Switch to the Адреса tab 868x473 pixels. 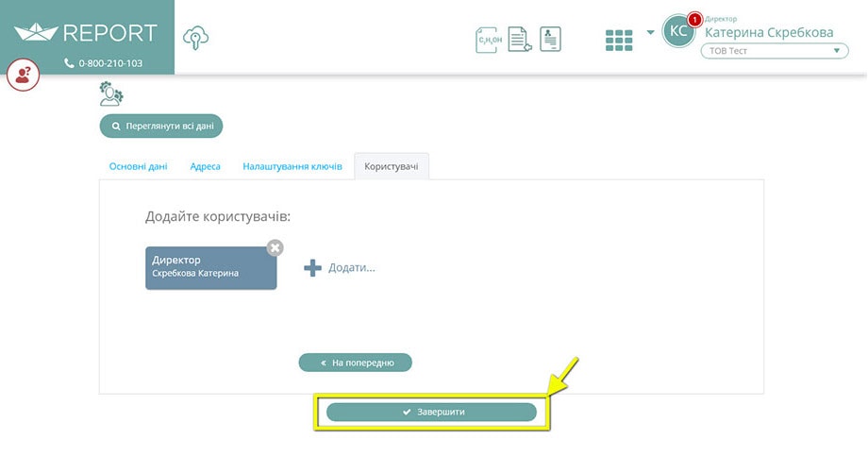click(x=206, y=166)
